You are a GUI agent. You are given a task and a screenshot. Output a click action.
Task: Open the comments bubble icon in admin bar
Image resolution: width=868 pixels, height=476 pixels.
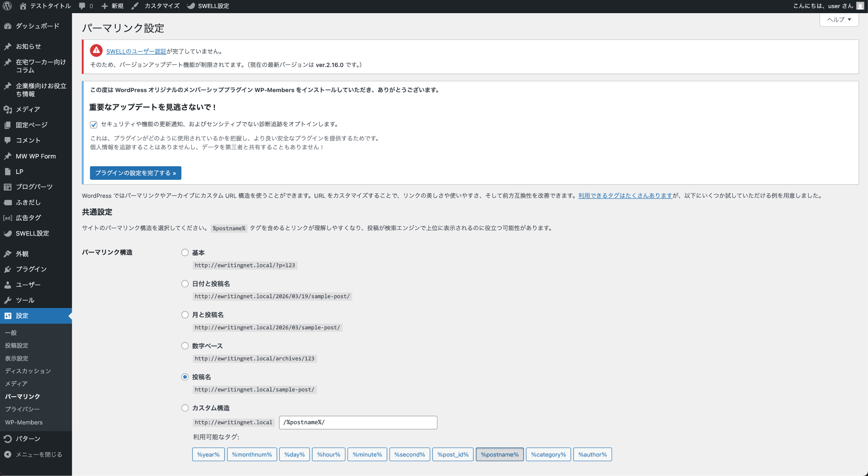(x=82, y=6)
